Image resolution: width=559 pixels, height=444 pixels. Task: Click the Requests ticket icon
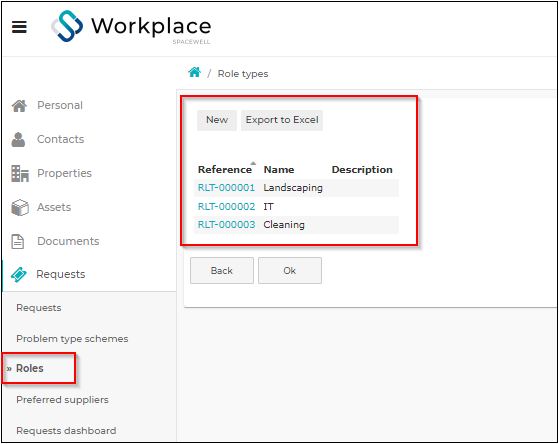(19, 275)
